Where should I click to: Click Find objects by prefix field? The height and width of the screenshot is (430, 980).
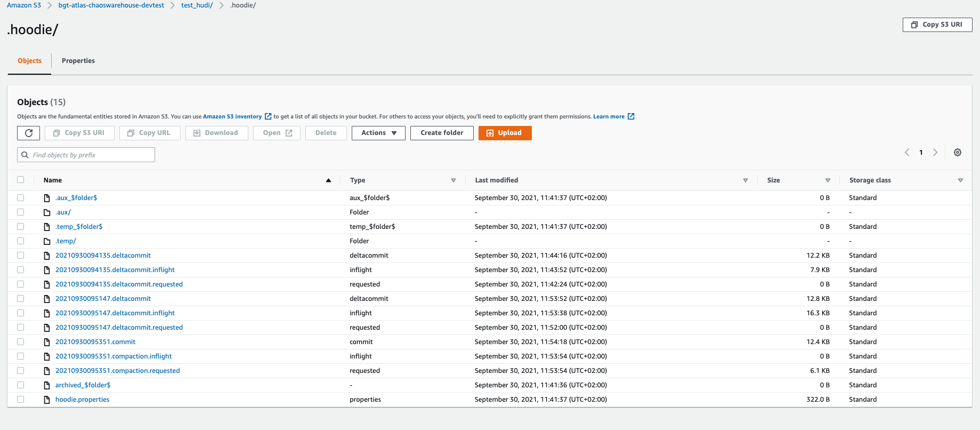pos(86,155)
